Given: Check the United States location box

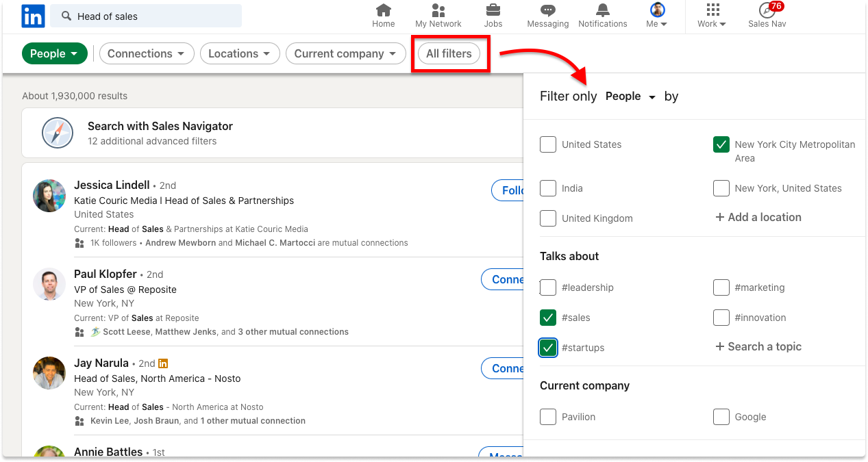Looking at the screenshot, I should pos(548,144).
